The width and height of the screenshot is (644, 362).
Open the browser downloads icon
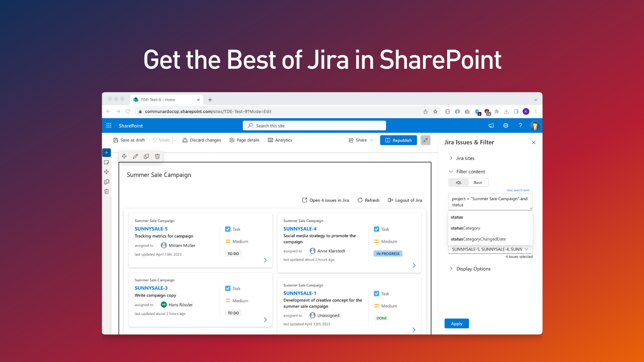pyautogui.click(x=506, y=111)
